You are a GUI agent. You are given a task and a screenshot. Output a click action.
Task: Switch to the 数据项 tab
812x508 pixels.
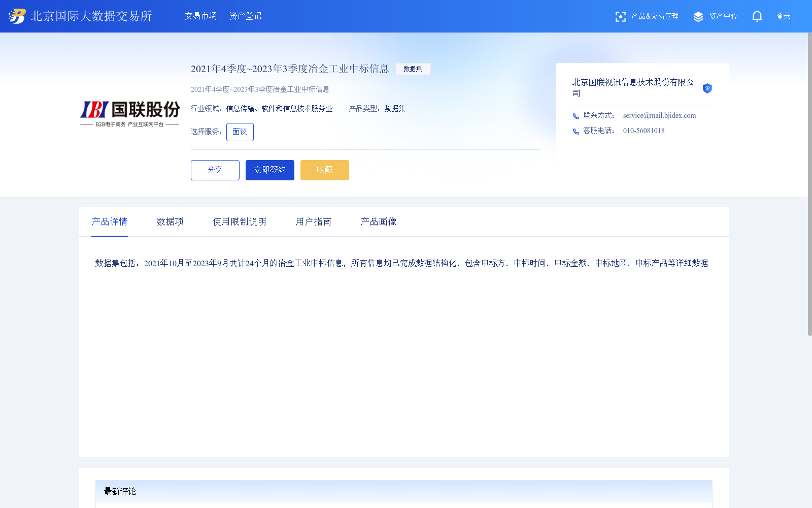tap(170, 221)
